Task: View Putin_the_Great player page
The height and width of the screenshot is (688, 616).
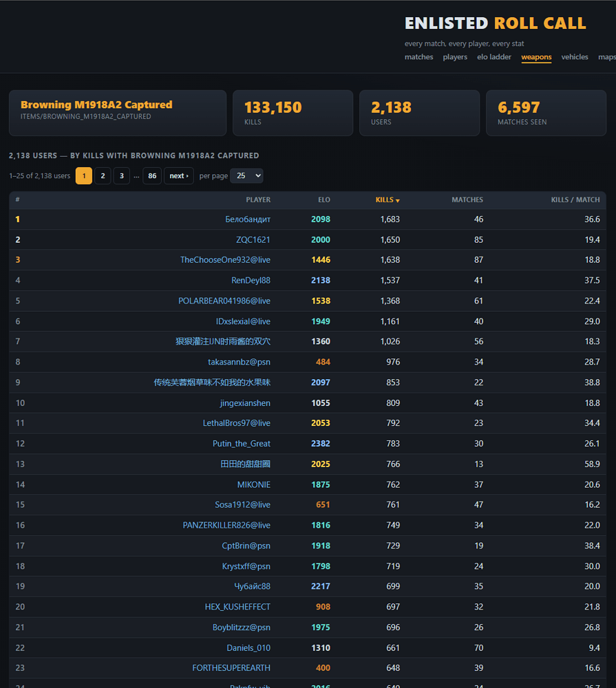Action: 242,444
